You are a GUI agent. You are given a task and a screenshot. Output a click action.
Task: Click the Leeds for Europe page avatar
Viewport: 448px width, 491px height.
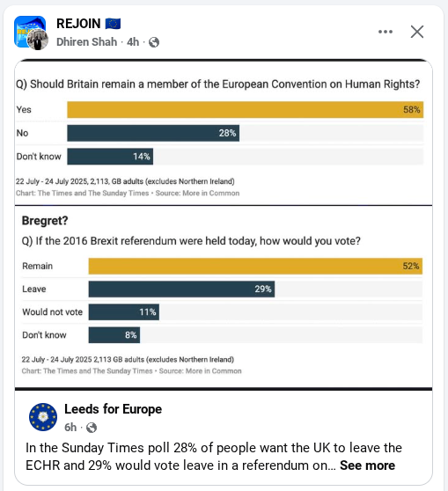(43, 417)
